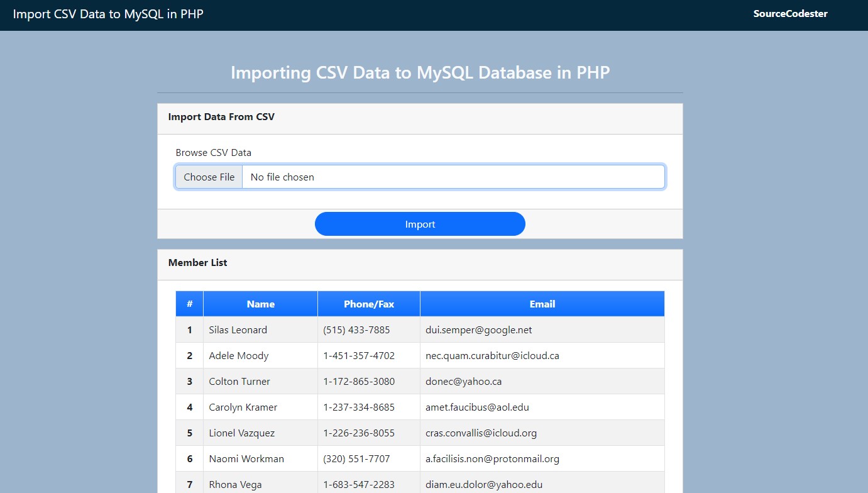Click the Member List panel header
868x493 pixels.
(197, 262)
